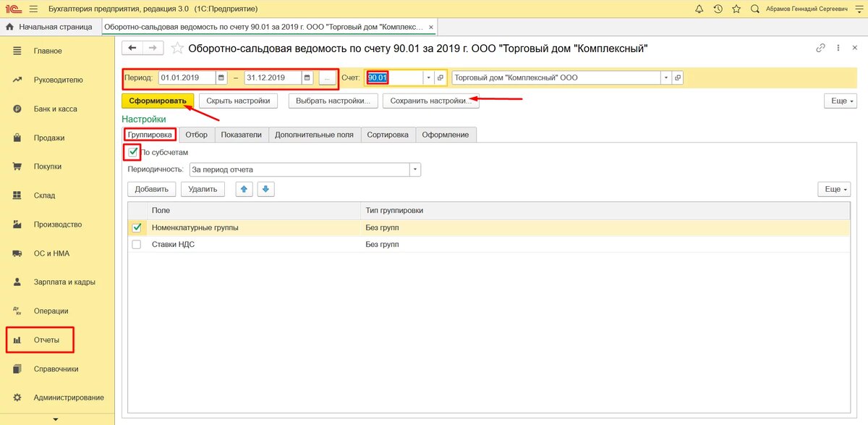Select Группировка tab
The width and height of the screenshot is (868, 425).
click(150, 134)
